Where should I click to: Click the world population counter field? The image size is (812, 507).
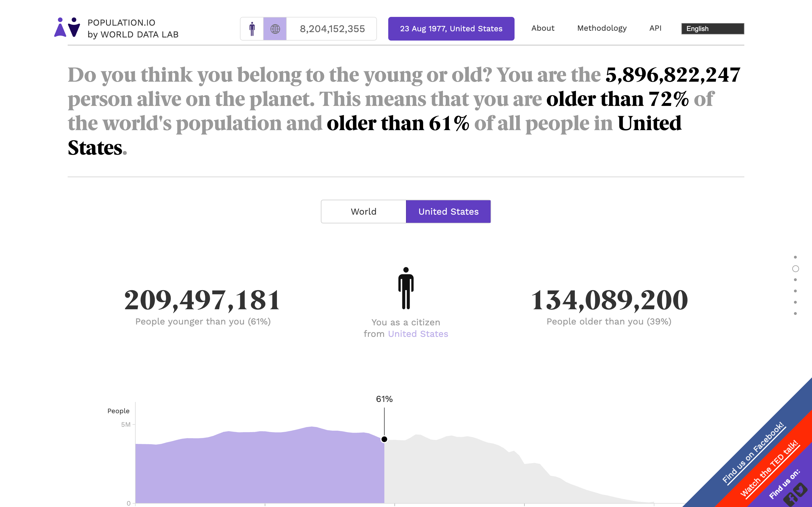(x=332, y=28)
